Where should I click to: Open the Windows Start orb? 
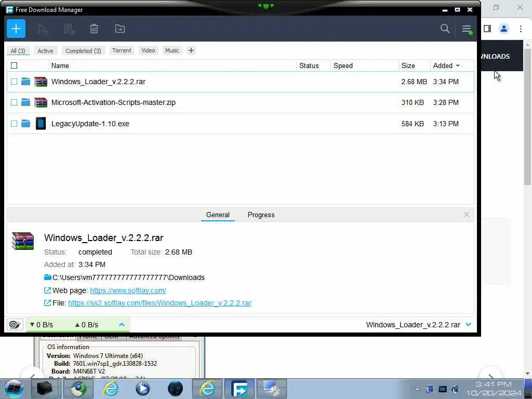click(14, 389)
